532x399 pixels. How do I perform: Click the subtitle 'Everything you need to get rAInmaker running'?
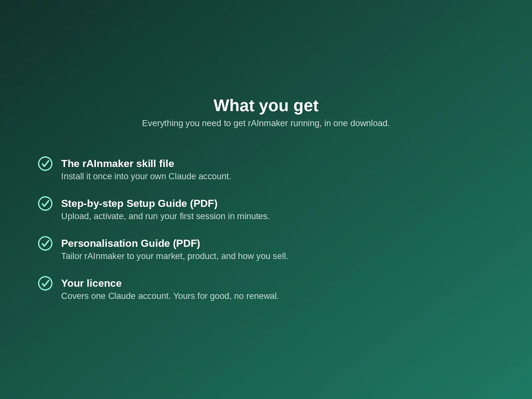point(266,123)
